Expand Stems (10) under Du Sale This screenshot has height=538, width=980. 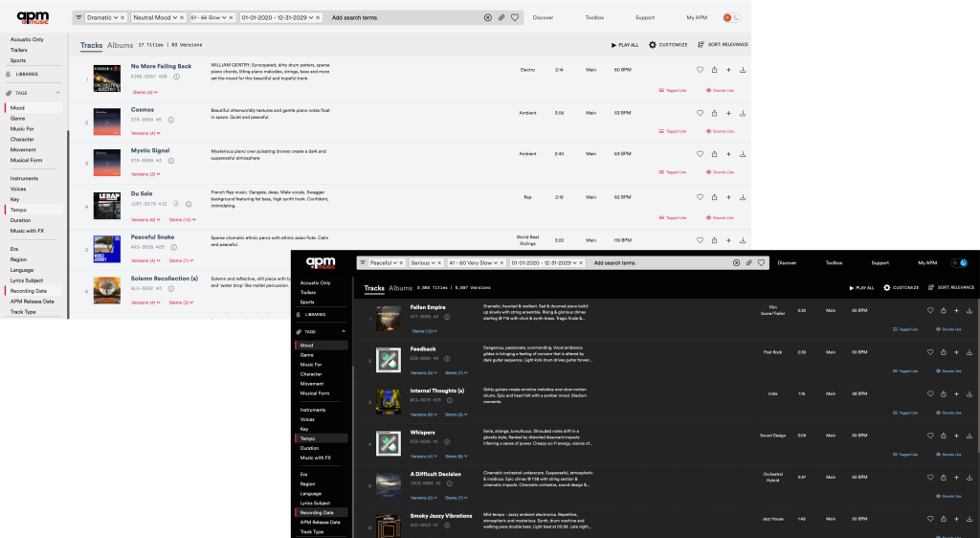pos(183,220)
